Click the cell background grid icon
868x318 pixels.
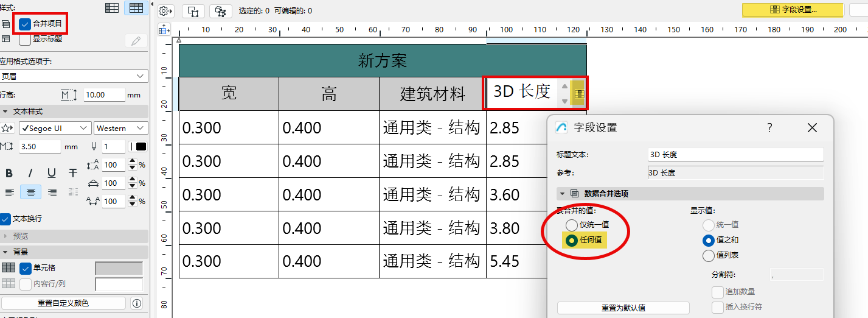[x=9, y=267]
